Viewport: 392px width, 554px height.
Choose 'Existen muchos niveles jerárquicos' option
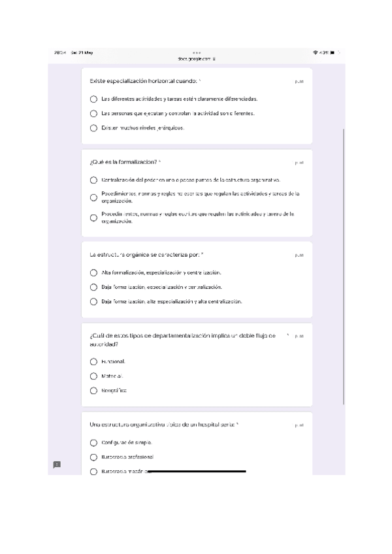[93, 128]
